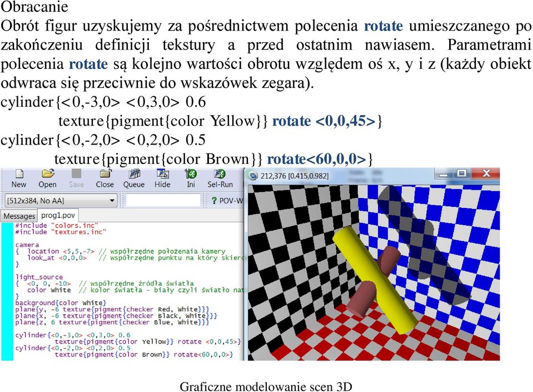Viewport: 533px width, 392px height.
Task: Click the cylinder{<0,-3,0> line in editor
Action: [73, 335]
